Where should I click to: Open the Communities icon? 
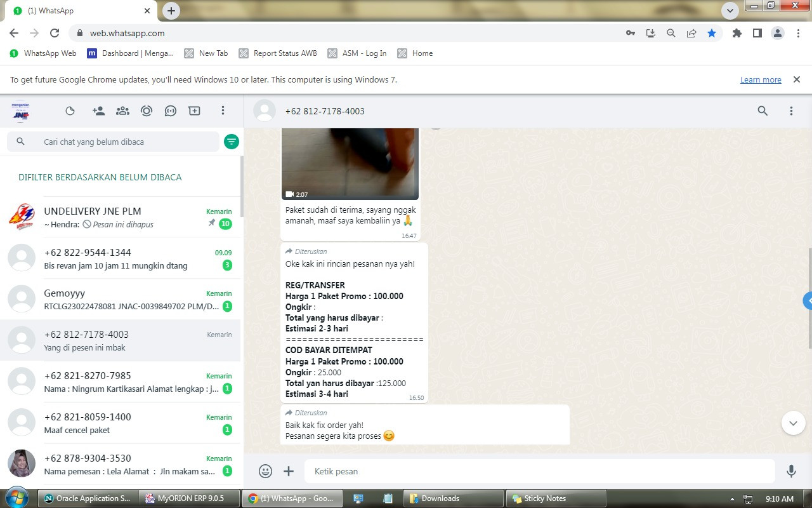click(122, 110)
